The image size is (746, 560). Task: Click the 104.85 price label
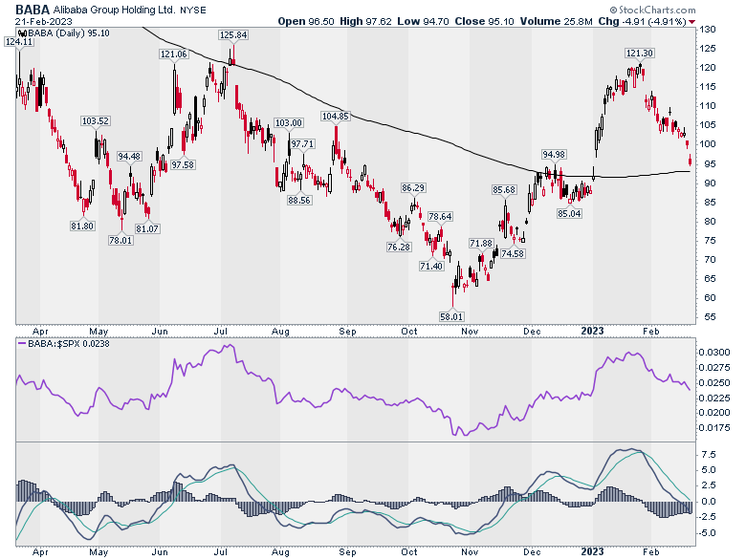(336, 116)
